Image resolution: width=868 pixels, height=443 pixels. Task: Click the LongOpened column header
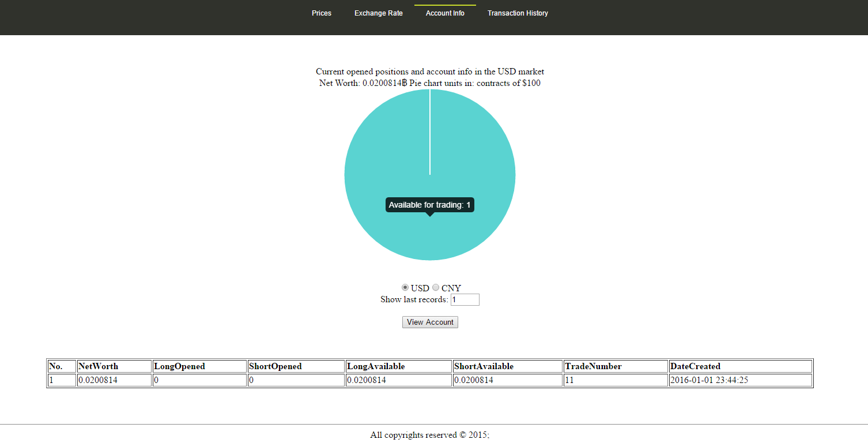199,366
